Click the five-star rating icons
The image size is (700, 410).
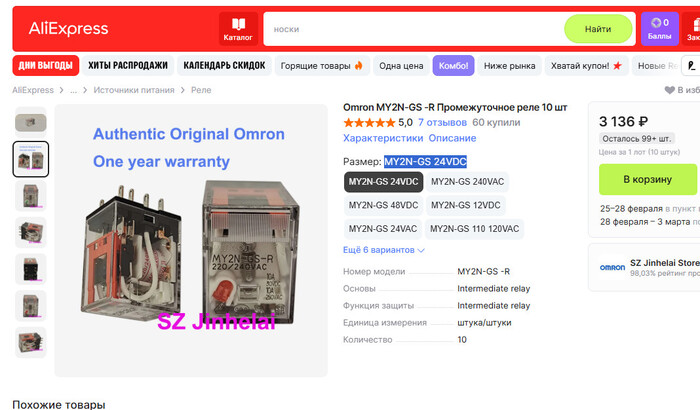tap(369, 122)
